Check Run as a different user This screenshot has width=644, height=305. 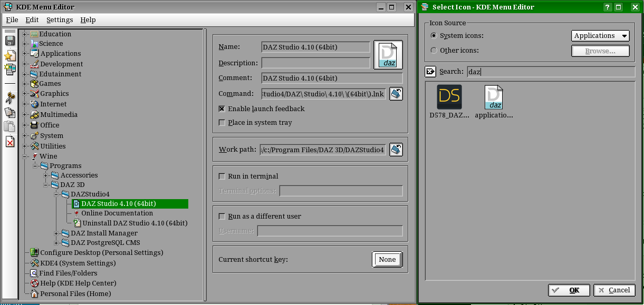(222, 216)
